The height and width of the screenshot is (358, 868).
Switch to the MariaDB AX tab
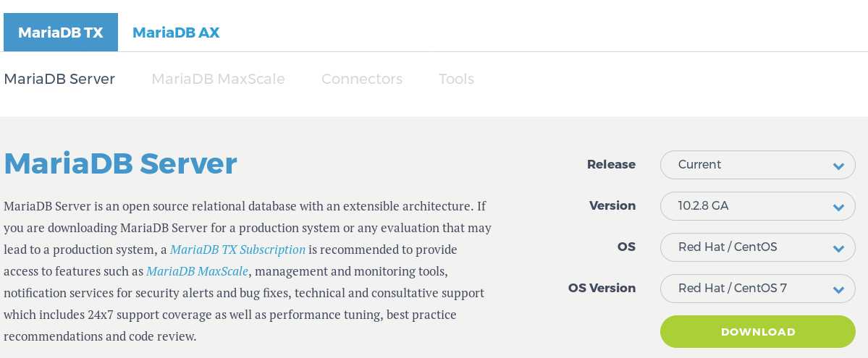click(176, 32)
